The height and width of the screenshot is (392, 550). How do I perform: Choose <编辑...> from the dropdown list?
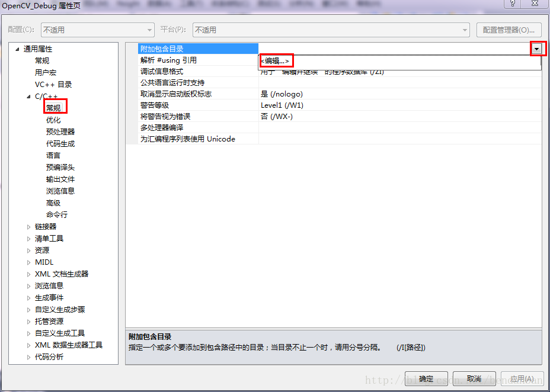pos(276,61)
